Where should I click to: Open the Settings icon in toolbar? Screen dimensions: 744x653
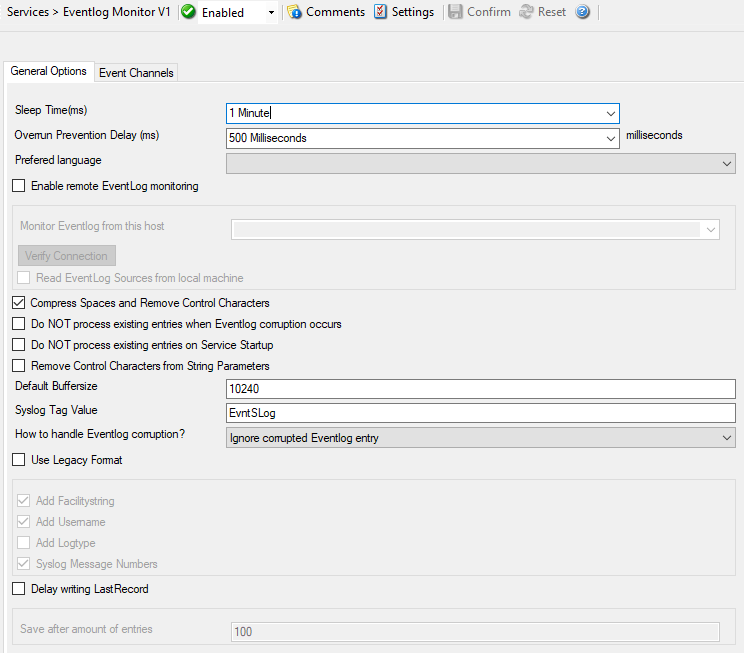point(380,12)
